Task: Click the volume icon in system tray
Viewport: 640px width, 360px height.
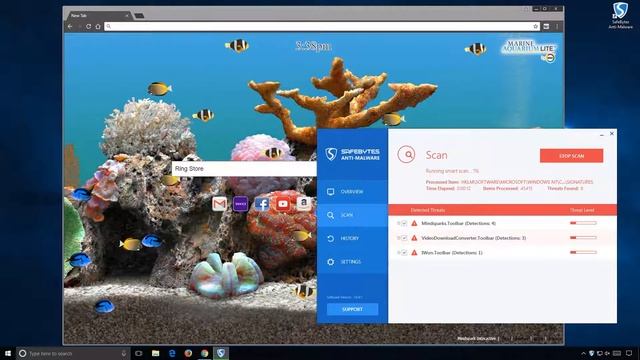Action: coord(608,353)
